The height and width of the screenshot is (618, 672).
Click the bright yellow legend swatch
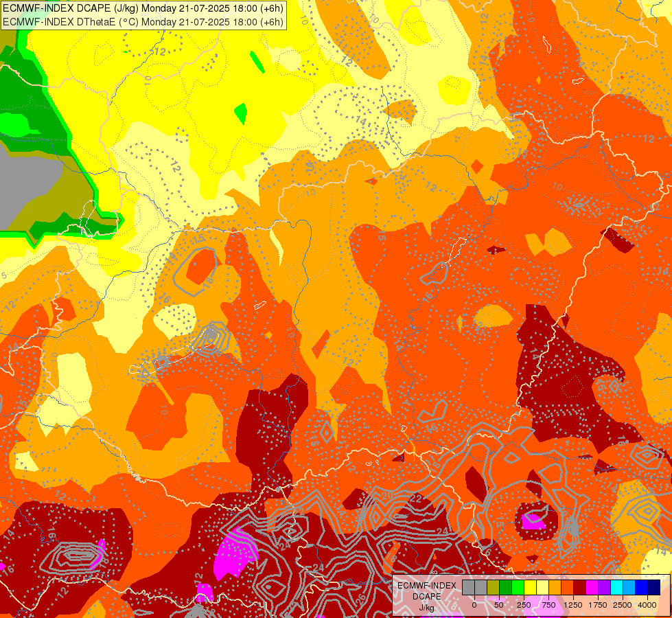(x=530, y=587)
